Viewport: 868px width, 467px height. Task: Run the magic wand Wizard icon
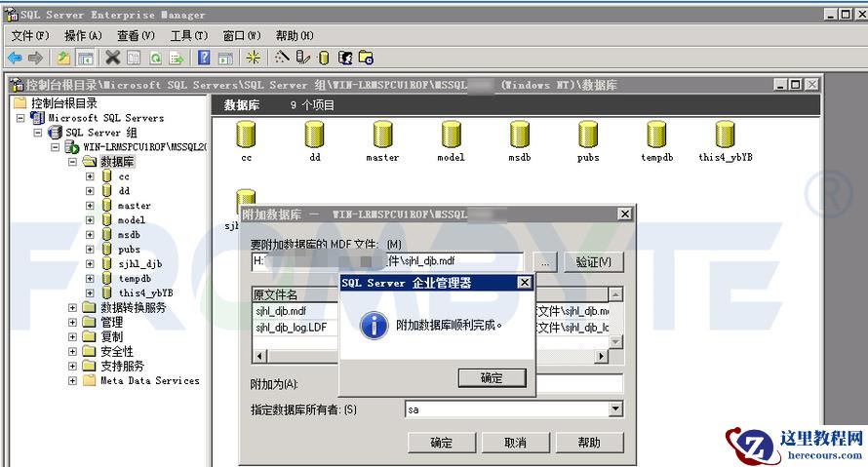point(282,58)
